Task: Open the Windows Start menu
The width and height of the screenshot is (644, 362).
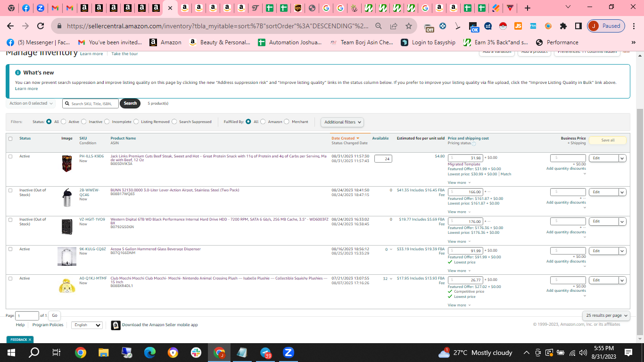Action: [x=11, y=353]
